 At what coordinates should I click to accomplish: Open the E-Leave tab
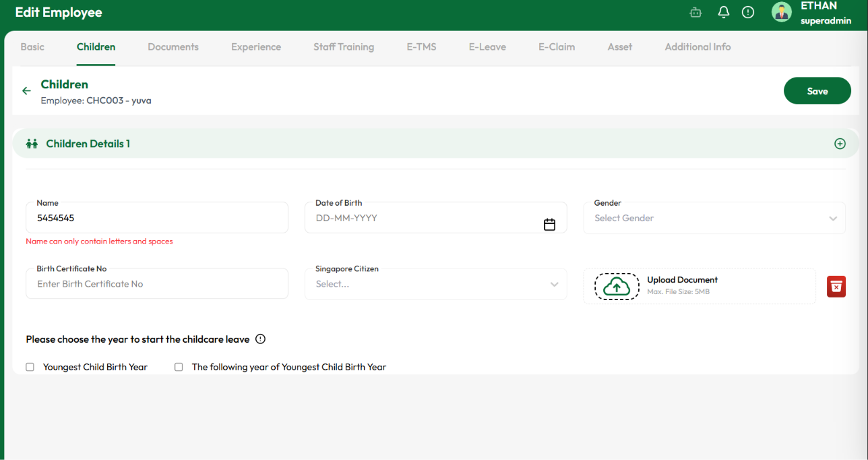(x=487, y=47)
